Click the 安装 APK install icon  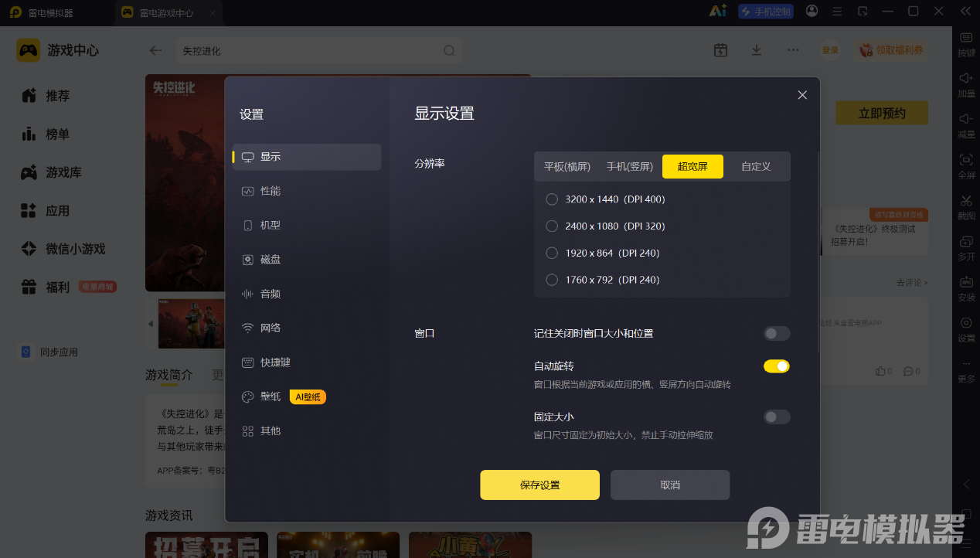click(966, 289)
